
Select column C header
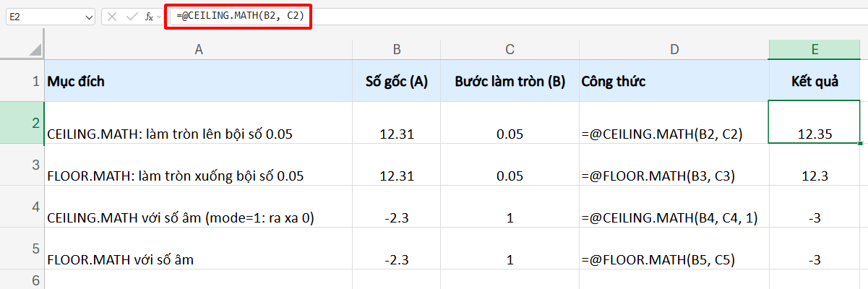(x=510, y=49)
